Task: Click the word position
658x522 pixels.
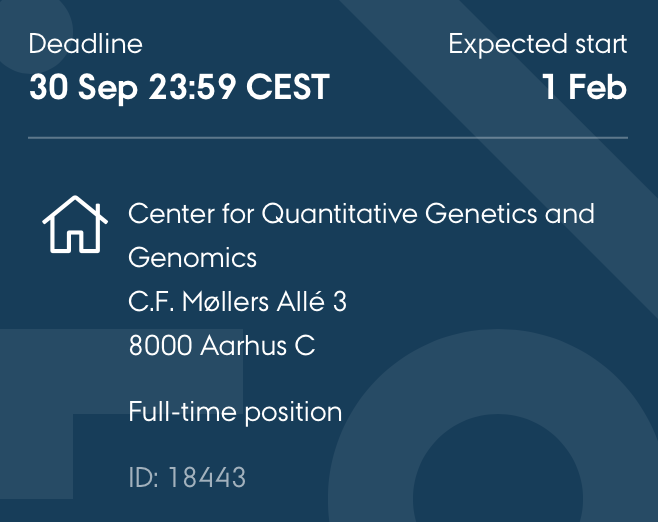Action: (293, 413)
